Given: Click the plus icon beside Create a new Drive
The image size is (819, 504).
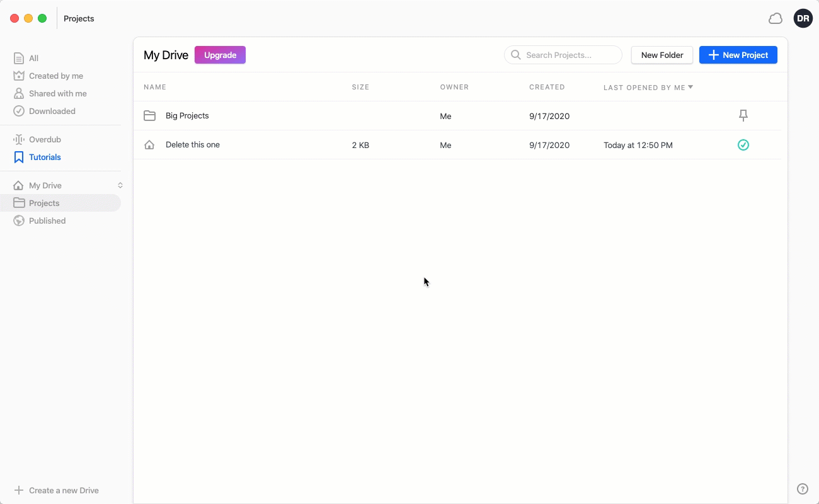Looking at the screenshot, I should 18,490.
